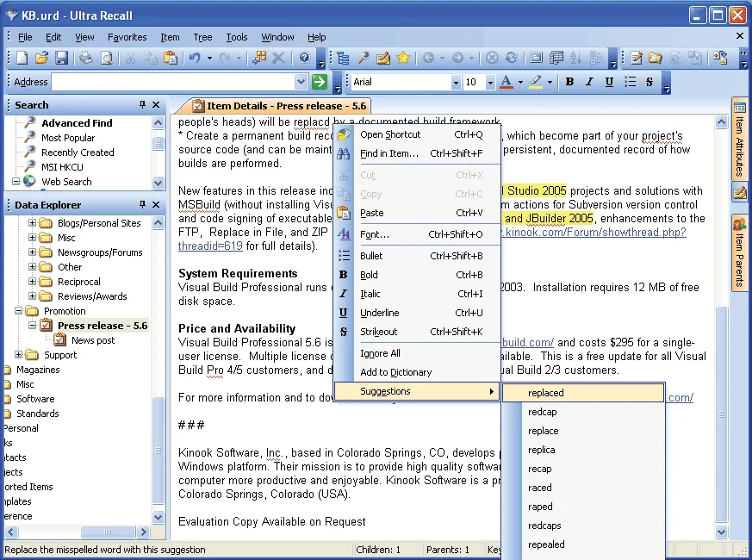The height and width of the screenshot is (560, 752).
Task: Click the font color A swatch
Action: click(x=506, y=82)
